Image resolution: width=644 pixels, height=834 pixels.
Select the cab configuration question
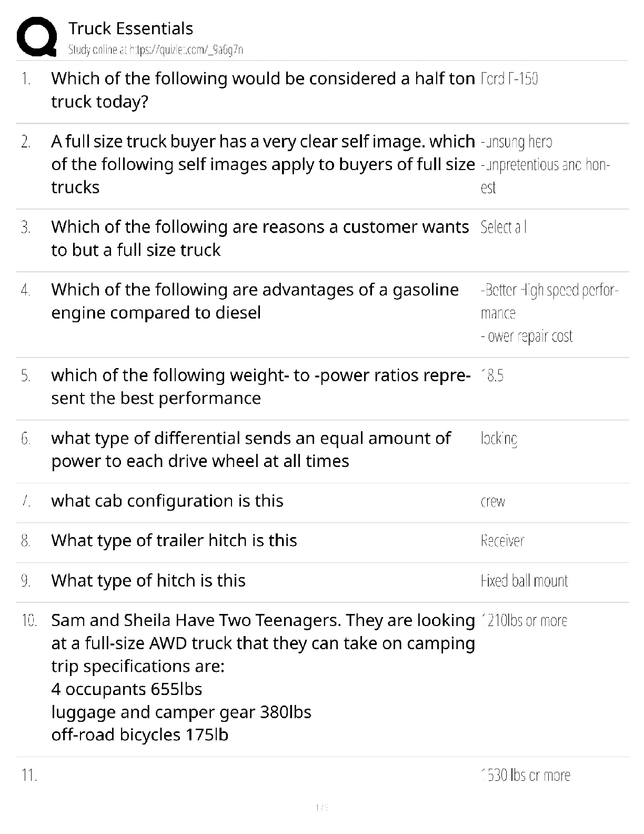(167, 501)
